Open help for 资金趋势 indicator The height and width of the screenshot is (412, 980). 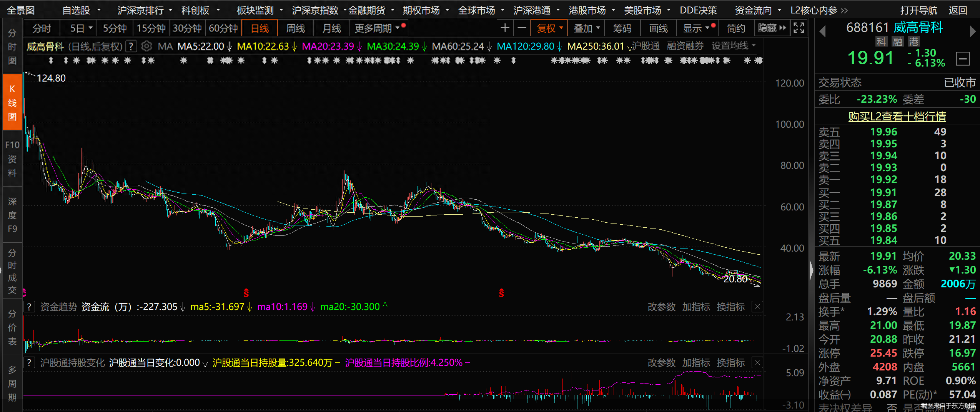click(x=29, y=307)
